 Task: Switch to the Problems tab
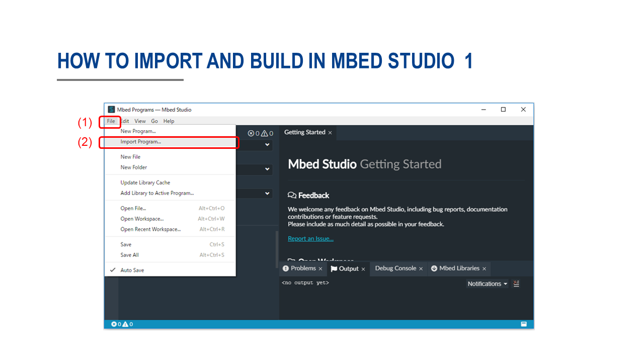coord(303,268)
